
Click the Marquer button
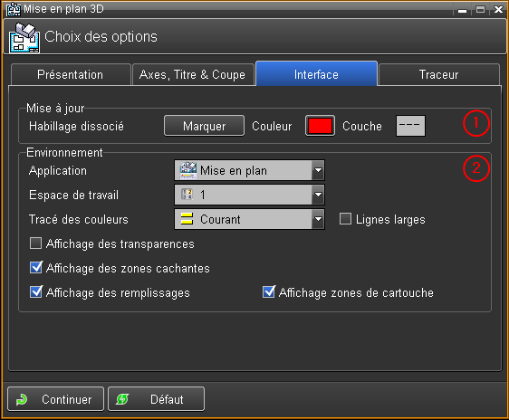204,126
